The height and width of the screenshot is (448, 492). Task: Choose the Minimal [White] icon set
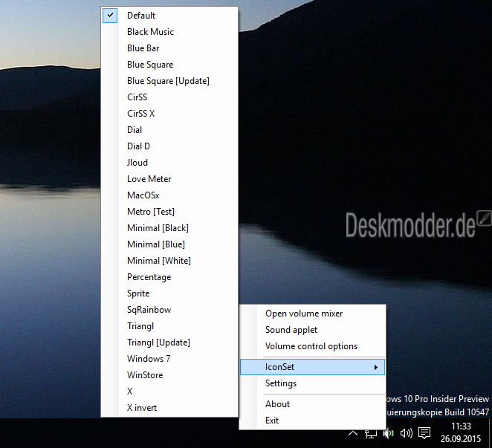click(x=159, y=261)
